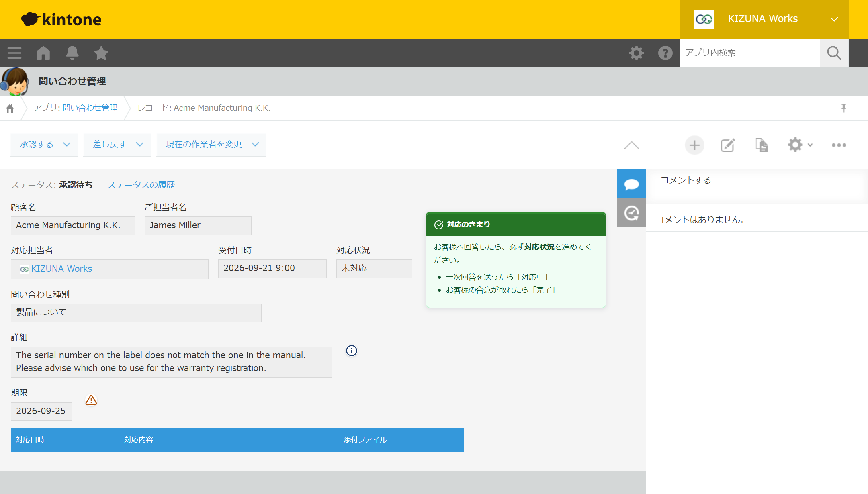Open the KIZUNA Works account dropdown
This screenshot has width=868, height=494.
764,19
